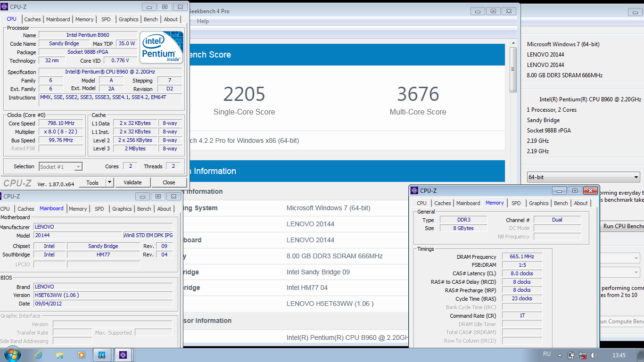Click the network tray icon

coord(582,355)
